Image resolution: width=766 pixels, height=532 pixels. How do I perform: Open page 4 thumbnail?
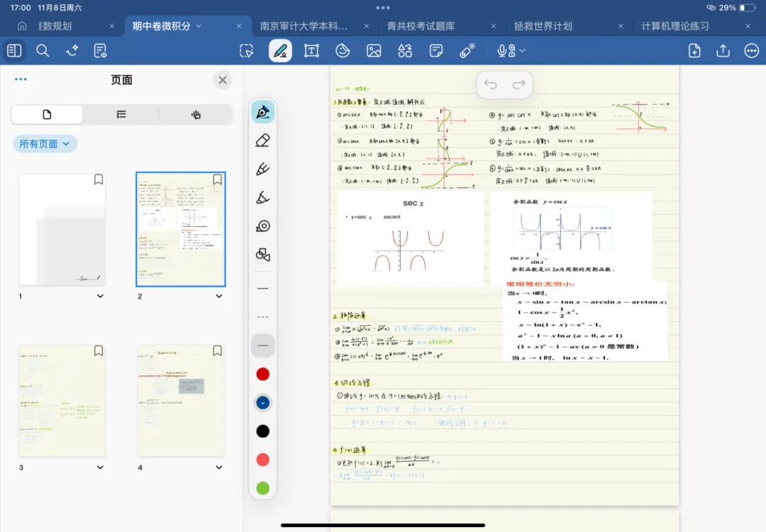pos(180,401)
